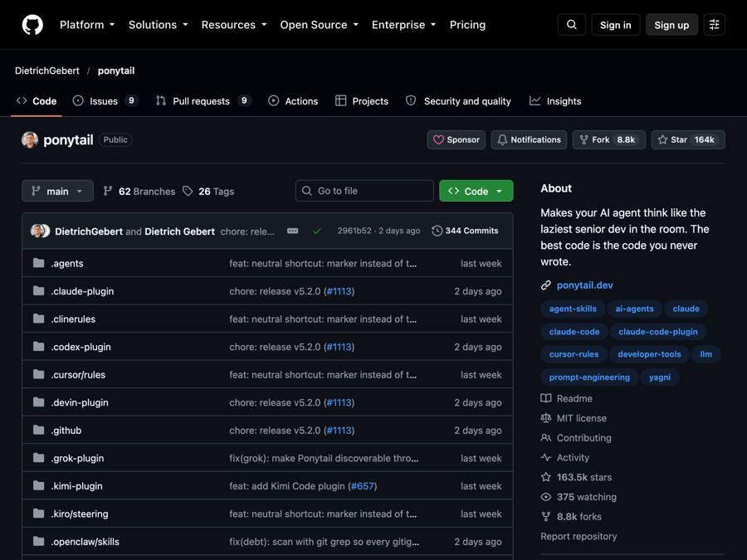View the 26 Tags list
747x560 pixels.
[208, 191]
